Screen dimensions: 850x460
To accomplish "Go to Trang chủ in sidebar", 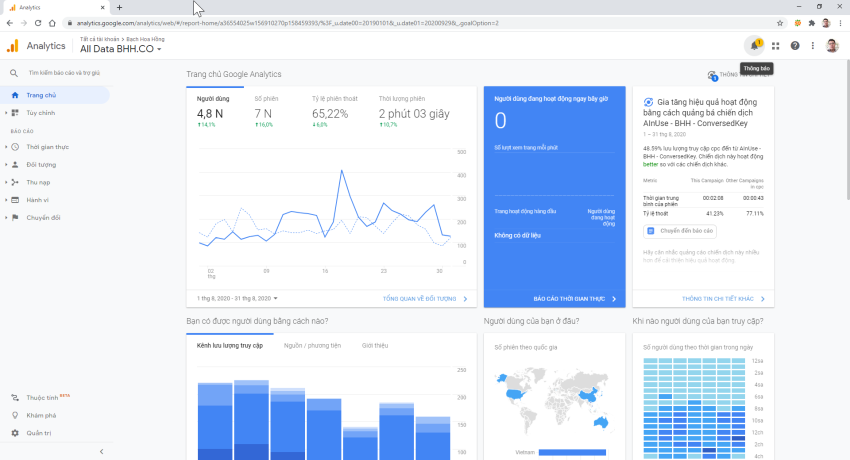I will [55, 95].
